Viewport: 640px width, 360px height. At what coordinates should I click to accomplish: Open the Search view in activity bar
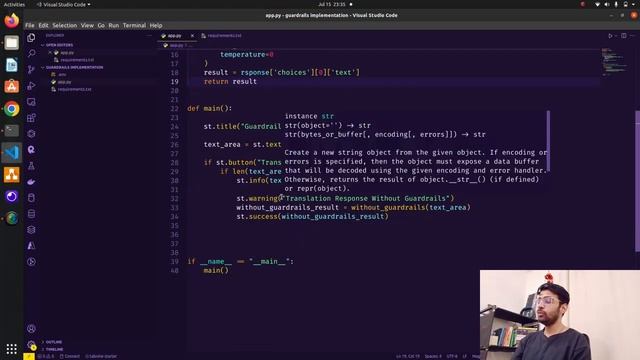[31, 53]
